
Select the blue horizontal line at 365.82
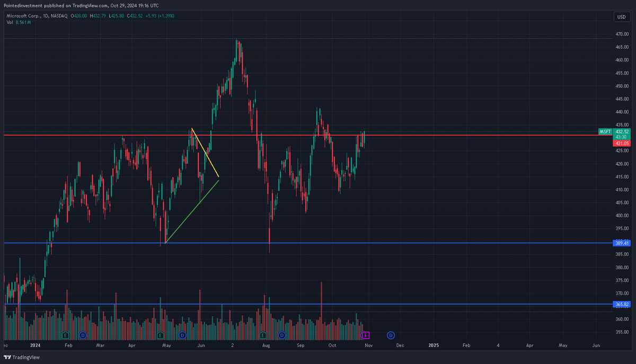click(x=307, y=304)
